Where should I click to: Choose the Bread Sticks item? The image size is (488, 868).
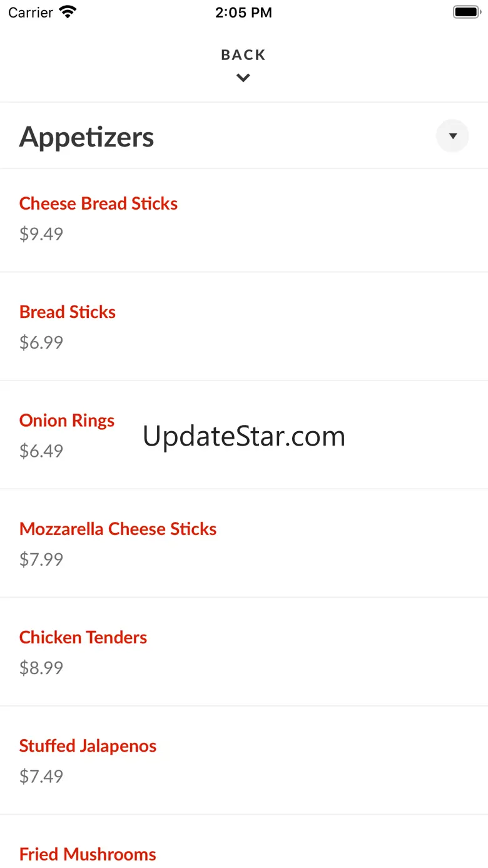[x=68, y=312]
